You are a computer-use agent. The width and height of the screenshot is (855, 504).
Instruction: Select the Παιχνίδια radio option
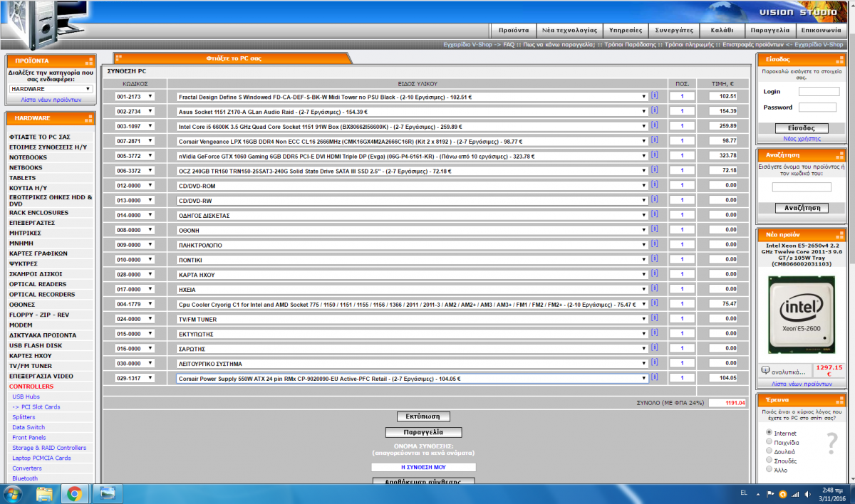click(x=769, y=442)
